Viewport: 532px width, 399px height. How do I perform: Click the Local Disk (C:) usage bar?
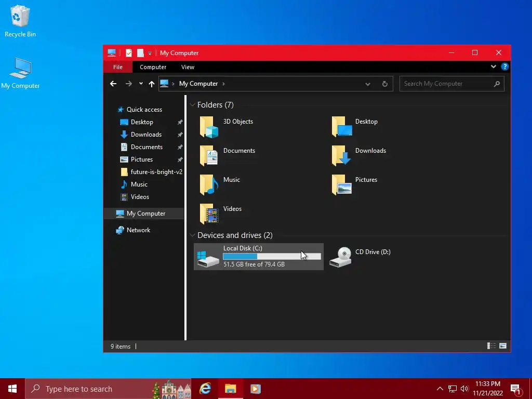coord(272,257)
